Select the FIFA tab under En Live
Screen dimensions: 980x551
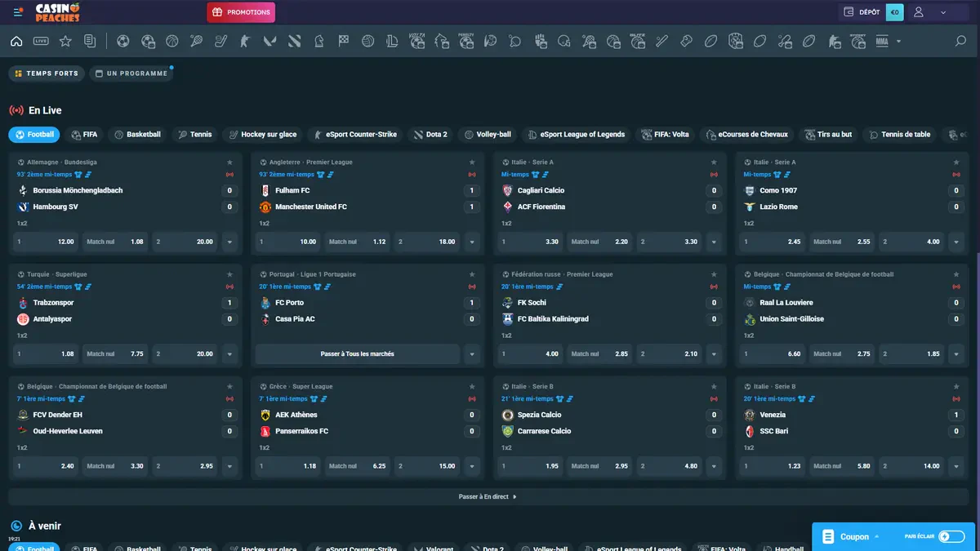[x=84, y=135]
